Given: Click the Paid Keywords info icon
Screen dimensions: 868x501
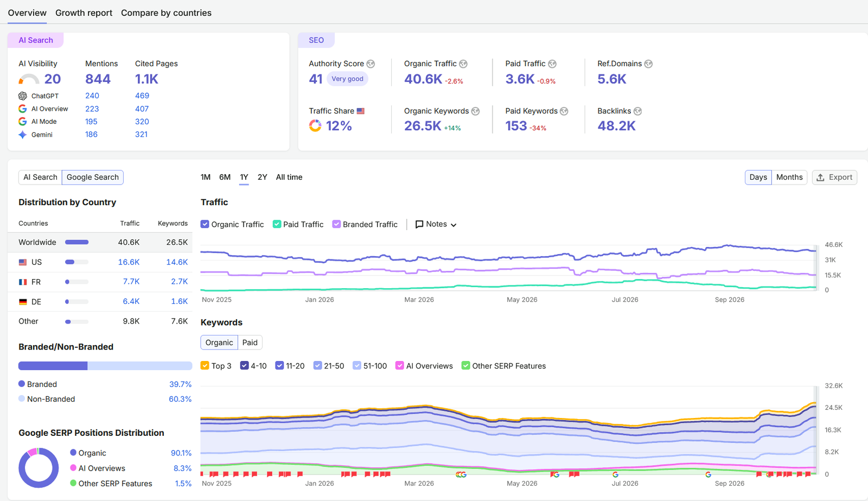Looking at the screenshot, I should point(564,111).
